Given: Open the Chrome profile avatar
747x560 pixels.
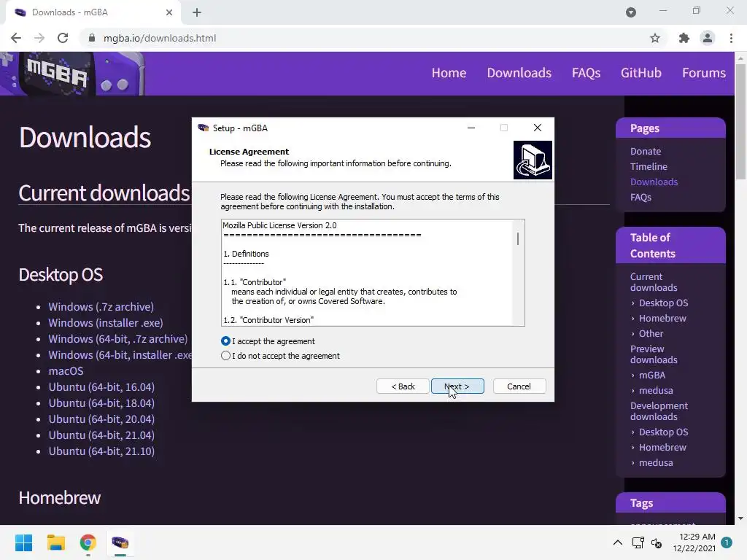Looking at the screenshot, I should 708,38.
